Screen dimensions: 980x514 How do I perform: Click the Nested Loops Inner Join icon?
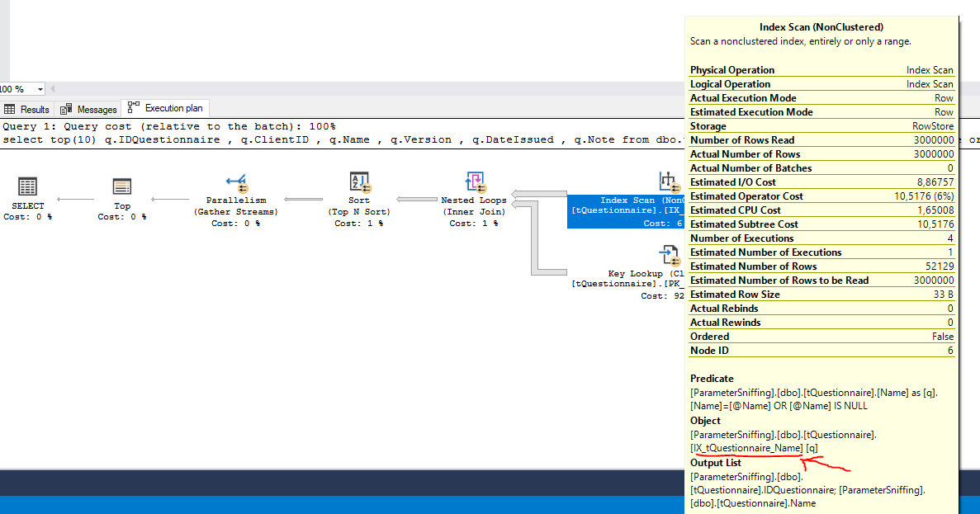474,183
